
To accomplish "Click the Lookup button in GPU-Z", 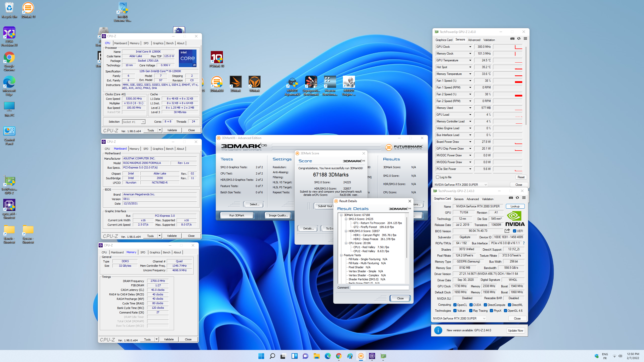I will [515, 206].
